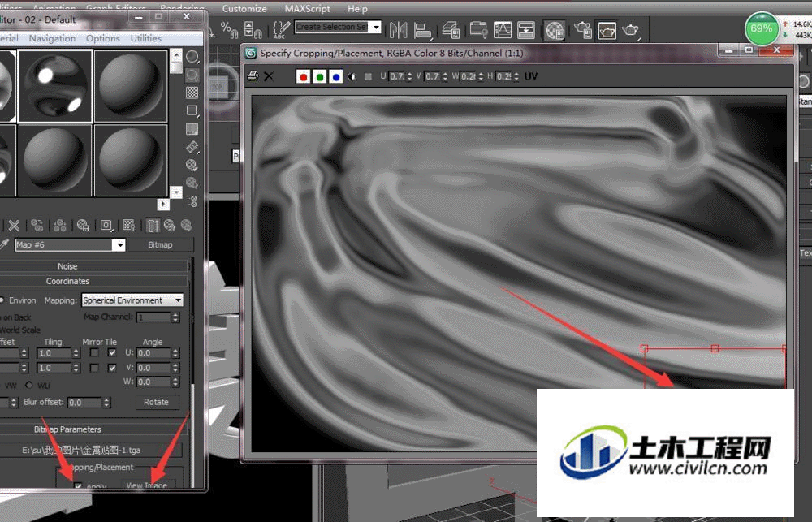Toggle the U Tile checkbox

pyautogui.click(x=112, y=352)
